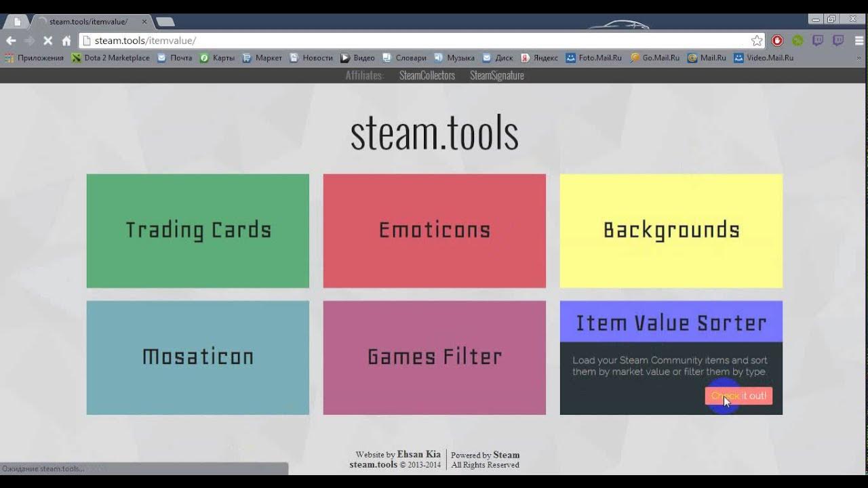Click the green extension icon in toolbar
Image resolution: width=868 pixels, height=488 pixels.
[797, 41]
